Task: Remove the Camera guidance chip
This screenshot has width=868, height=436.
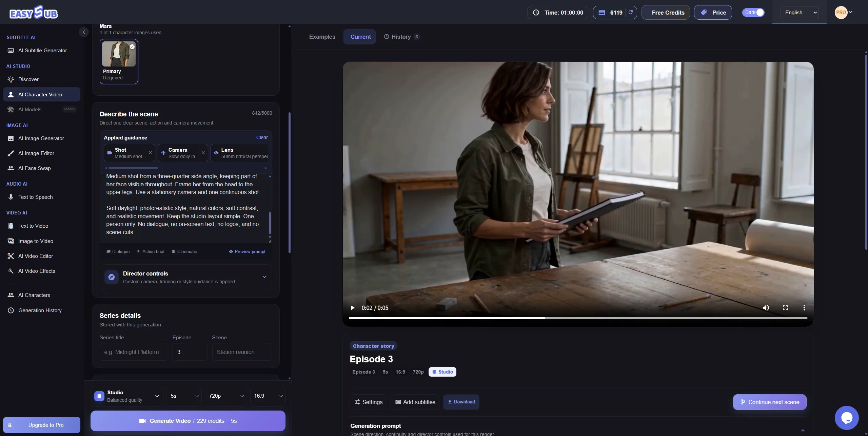Action: point(203,153)
